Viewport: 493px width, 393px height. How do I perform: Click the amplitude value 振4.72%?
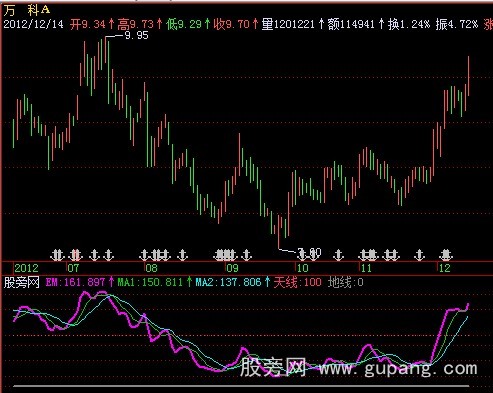coord(457,24)
